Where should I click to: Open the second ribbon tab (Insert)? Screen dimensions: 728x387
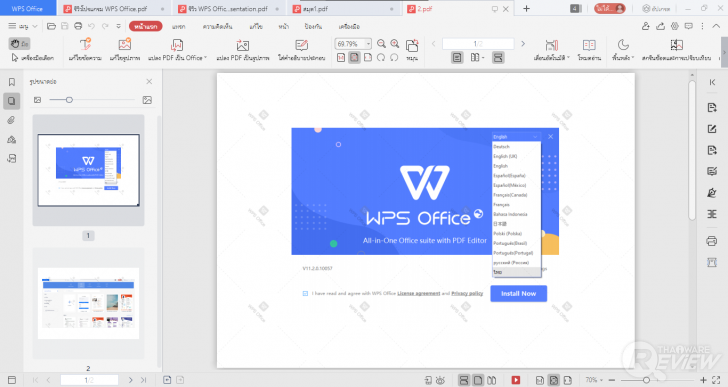click(179, 26)
